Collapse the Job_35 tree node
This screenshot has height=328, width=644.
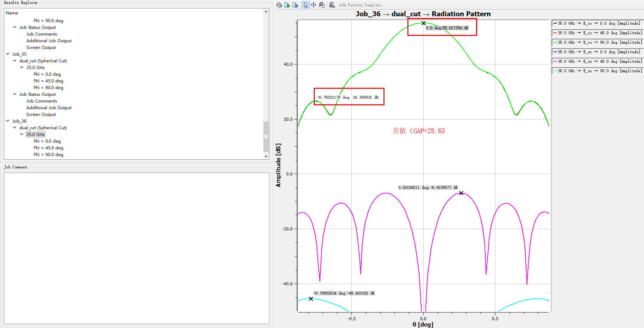[x=8, y=54]
